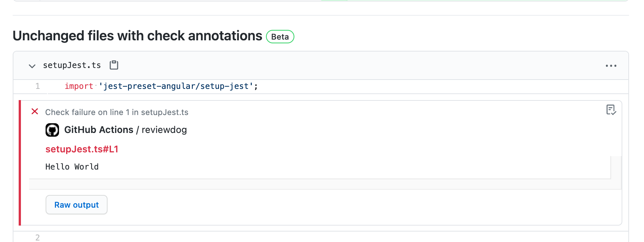The image size is (644, 242).
Task: Select line number 2 in the gutter
Action: point(37,237)
